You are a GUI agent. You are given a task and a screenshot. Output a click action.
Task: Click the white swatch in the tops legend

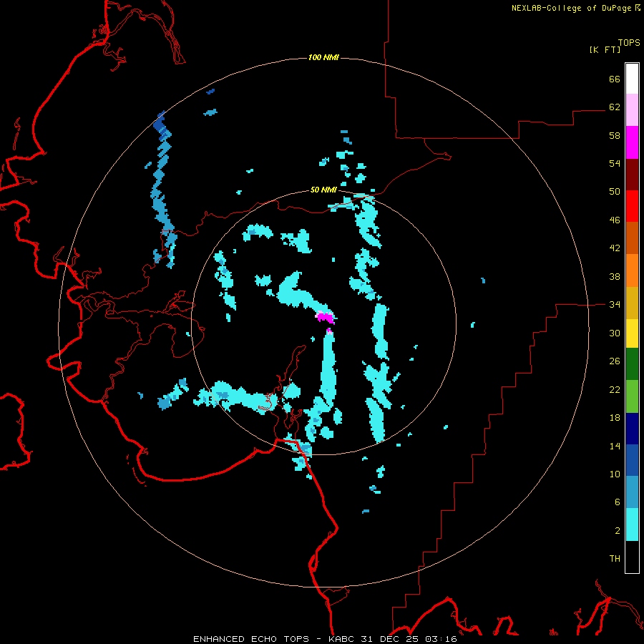632,79
